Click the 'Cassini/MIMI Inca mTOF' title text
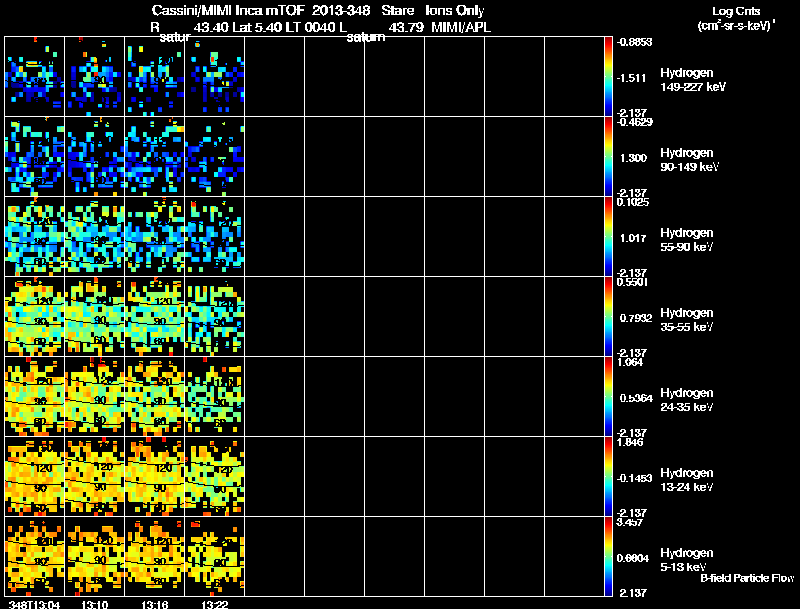 (228, 11)
